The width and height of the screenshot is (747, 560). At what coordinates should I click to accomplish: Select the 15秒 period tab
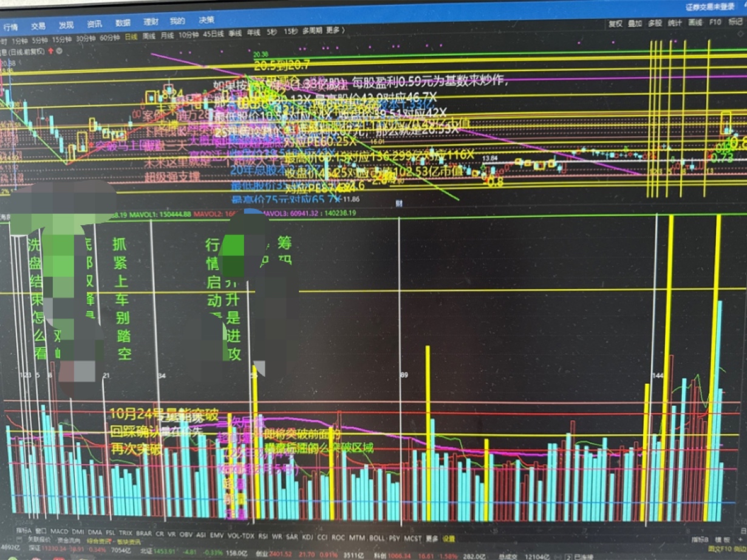click(x=290, y=32)
